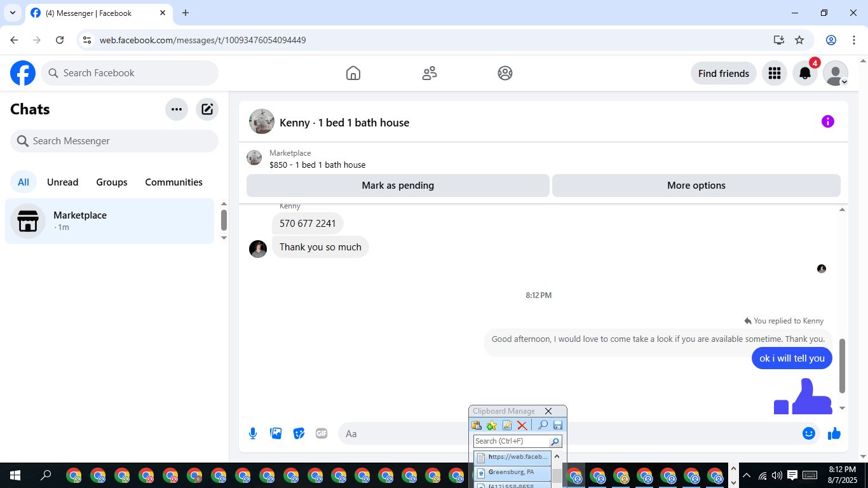Start a new message with compose icon
868x488 pixels.
(207, 109)
